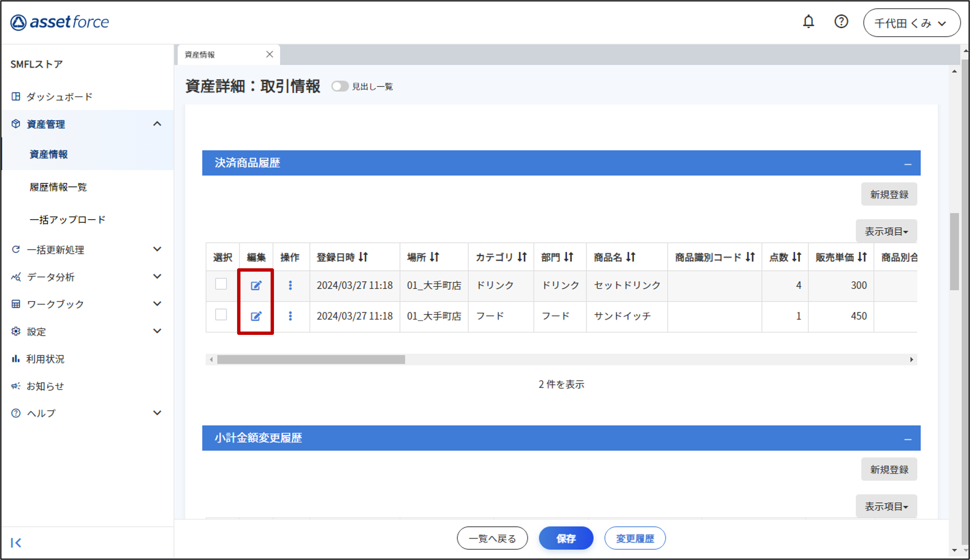This screenshot has width=970, height=560.
Task: Open 表示項目 dropdown in 決済商品履歴 section
Action: [886, 231]
